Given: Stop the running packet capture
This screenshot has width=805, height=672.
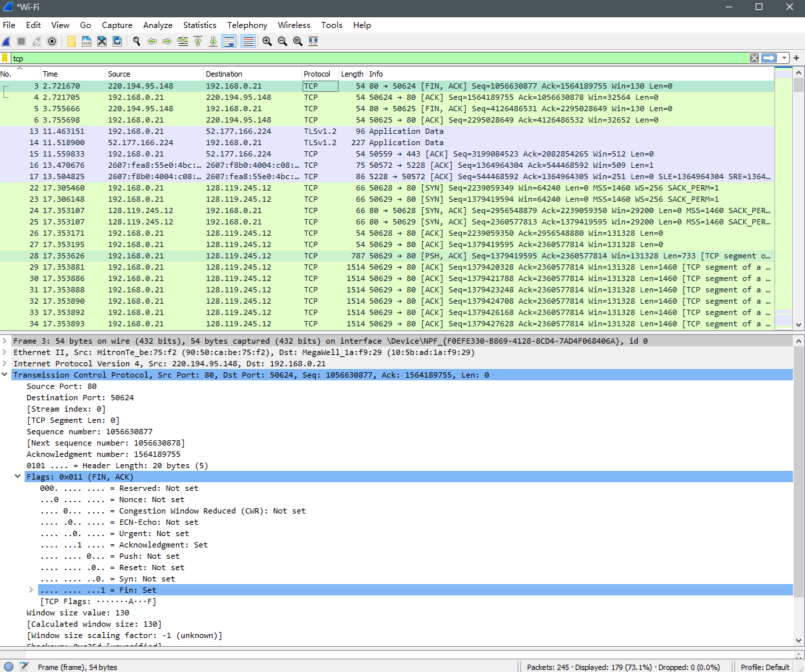Looking at the screenshot, I should point(21,41).
